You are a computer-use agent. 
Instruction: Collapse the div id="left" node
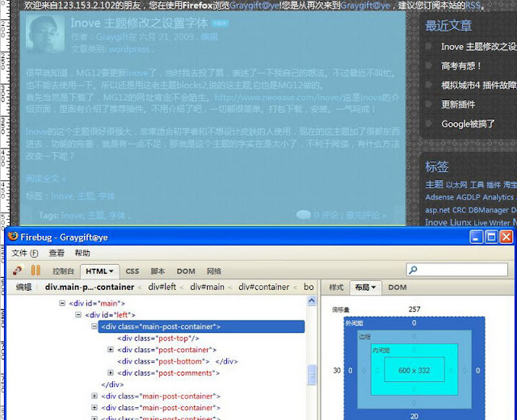pos(78,314)
